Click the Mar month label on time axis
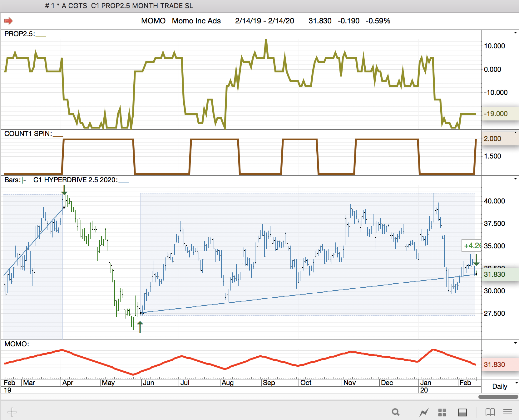This screenshot has width=519, height=420. pos(29,383)
